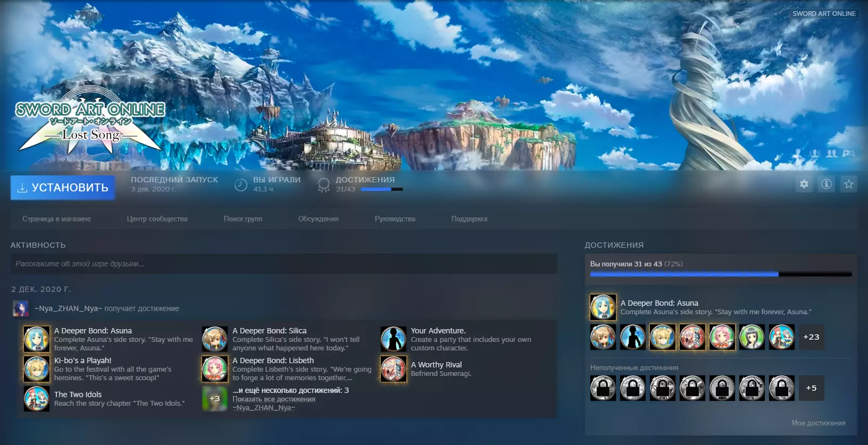Go to Центр сообщества community hub
The height and width of the screenshot is (445, 868).
(x=157, y=219)
